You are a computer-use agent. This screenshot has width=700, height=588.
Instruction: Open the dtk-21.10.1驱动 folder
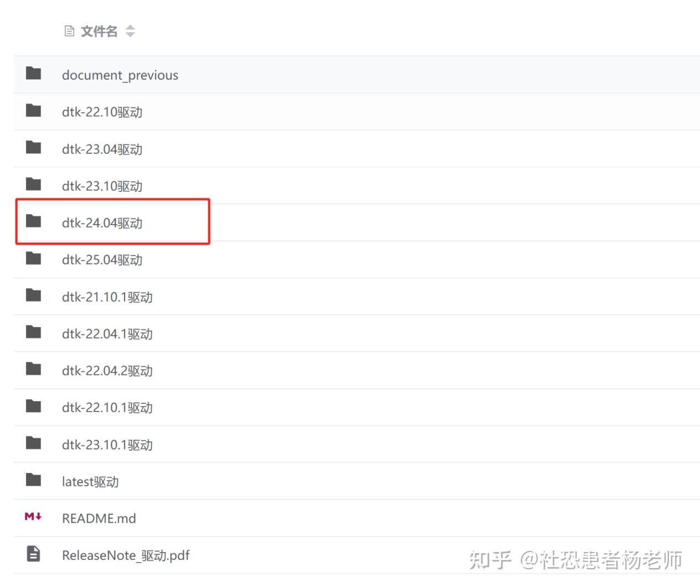tap(107, 296)
